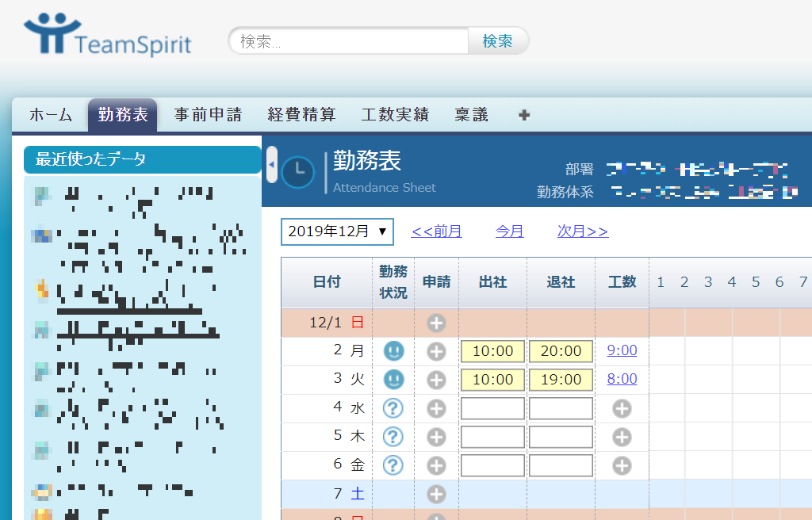
Task: Click the plus request icon for Tuesday 3
Action: coord(436,380)
